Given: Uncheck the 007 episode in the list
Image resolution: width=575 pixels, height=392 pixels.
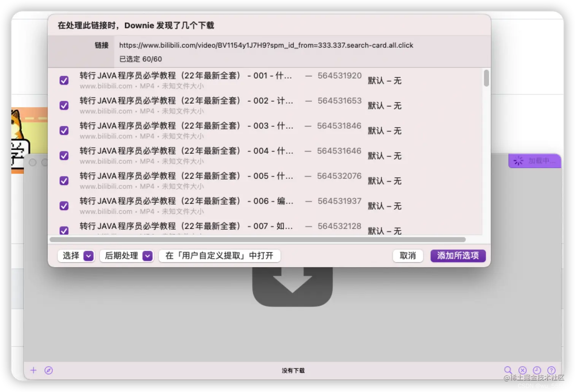Looking at the screenshot, I should pos(64,231).
